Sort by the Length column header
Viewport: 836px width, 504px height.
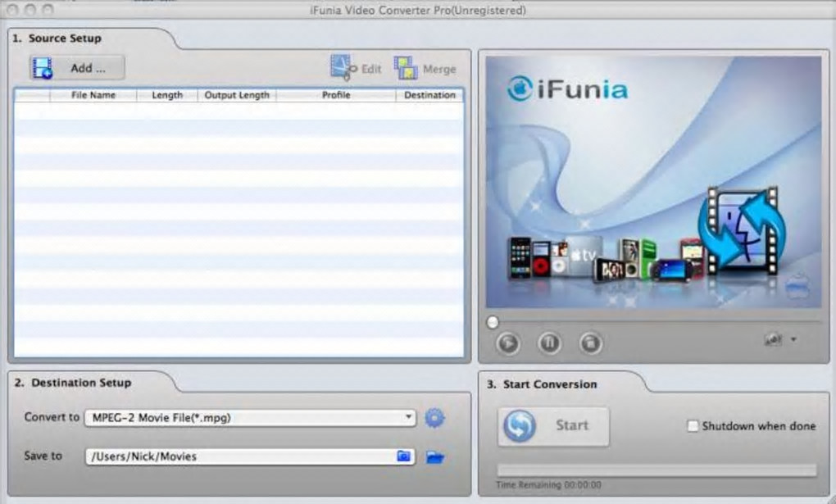pos(167,95)
